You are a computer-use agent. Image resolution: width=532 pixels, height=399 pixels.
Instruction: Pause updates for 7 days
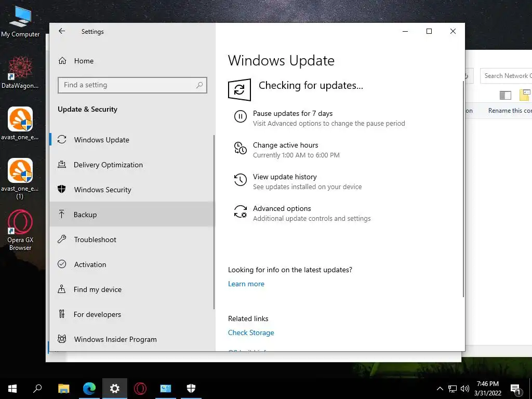point(292,113)
